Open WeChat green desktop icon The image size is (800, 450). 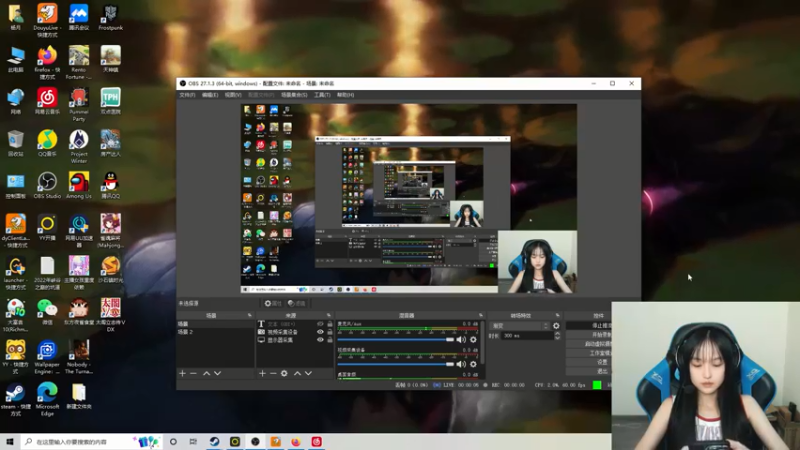[x=47, y=312]
